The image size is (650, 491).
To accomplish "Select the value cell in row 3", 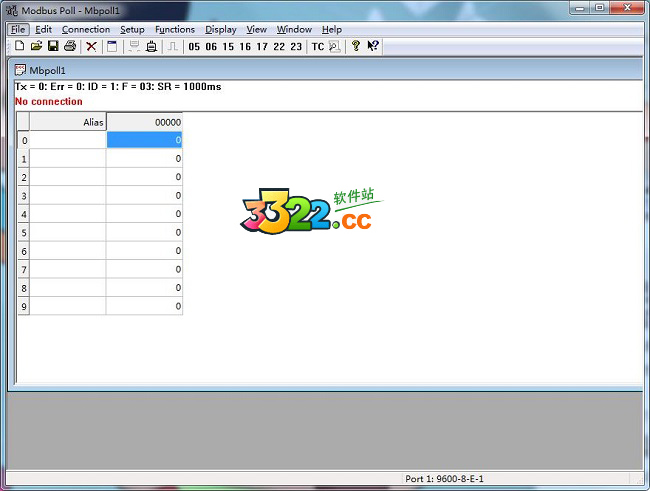I will click(144, 195).
